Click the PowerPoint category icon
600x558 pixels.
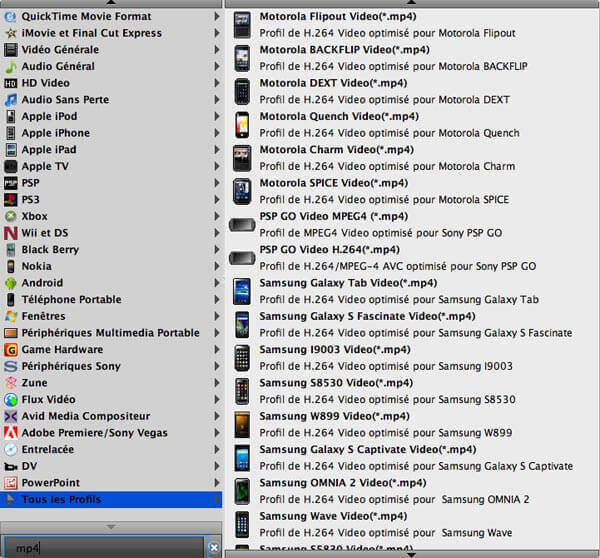(11, 483)
